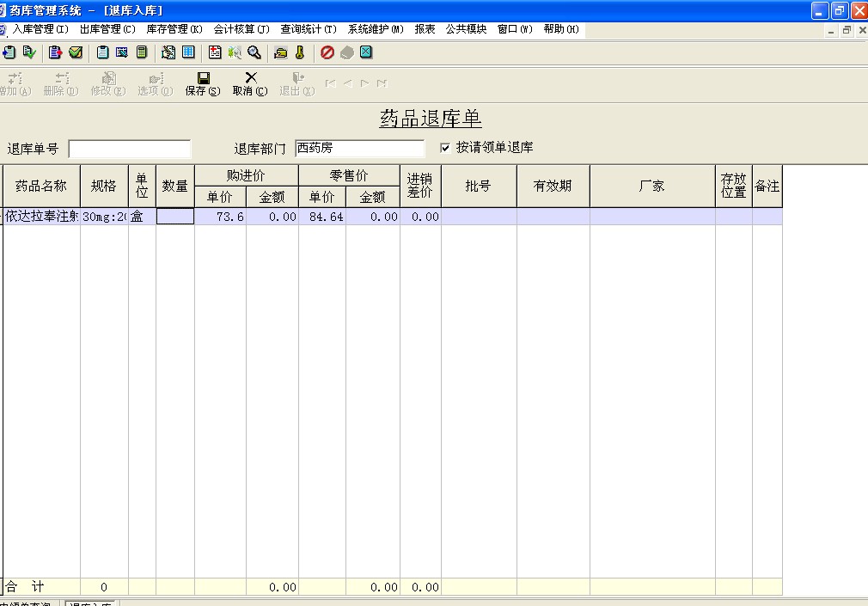Click the dark blue framed picture icon

click(122, 52)
